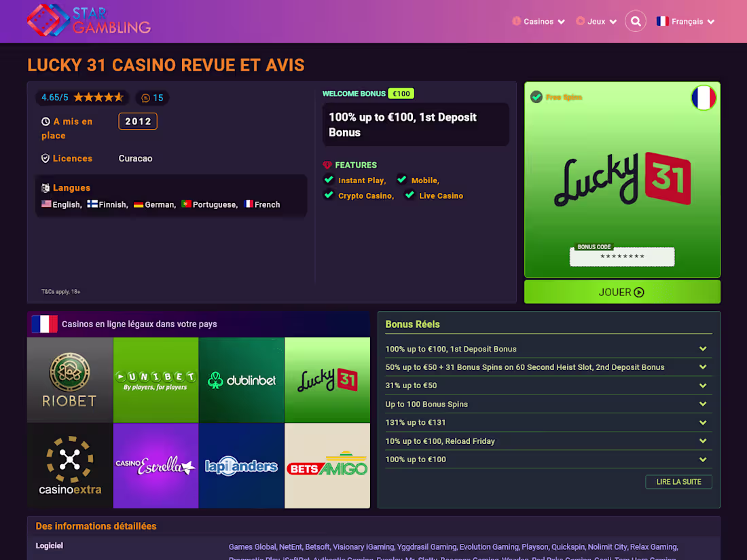Click the five-star rating
This screenshot has height=560, width=747.
pos(98,98)
